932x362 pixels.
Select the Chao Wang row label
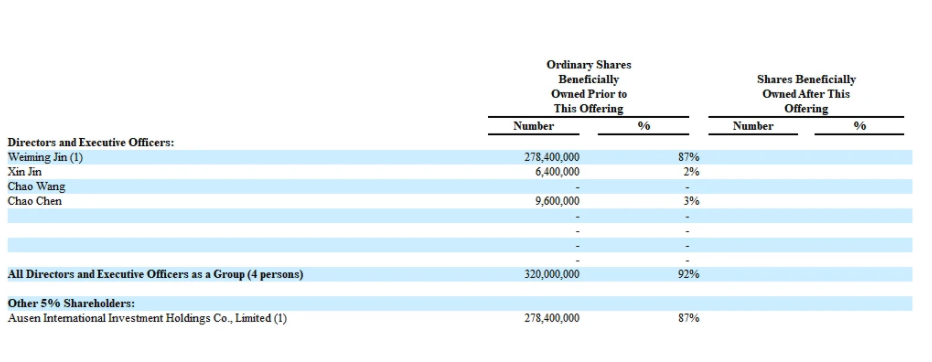pyautogui.click(x=36, y=187)
